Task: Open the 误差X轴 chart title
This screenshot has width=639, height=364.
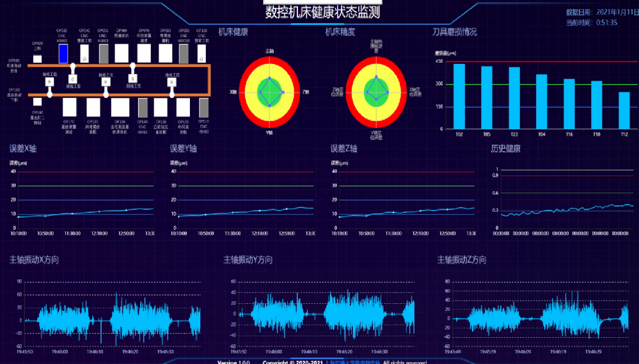Action: [x=22, y=148]
